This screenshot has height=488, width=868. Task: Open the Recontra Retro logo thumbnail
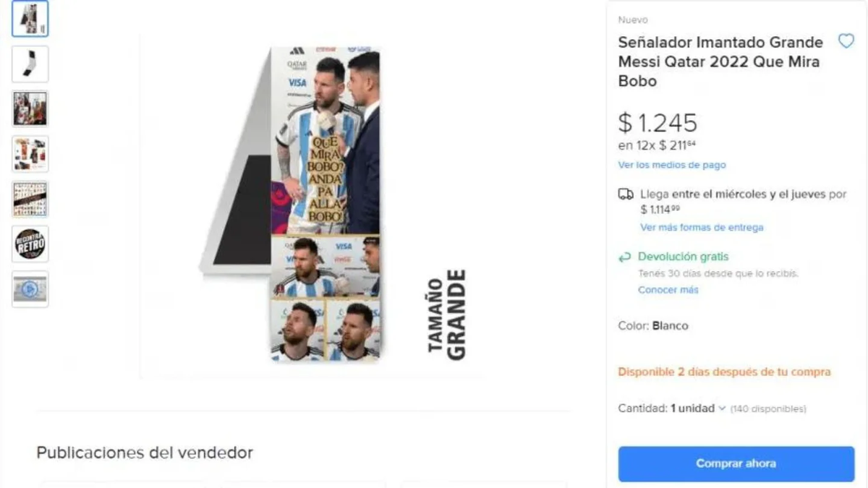30,244
